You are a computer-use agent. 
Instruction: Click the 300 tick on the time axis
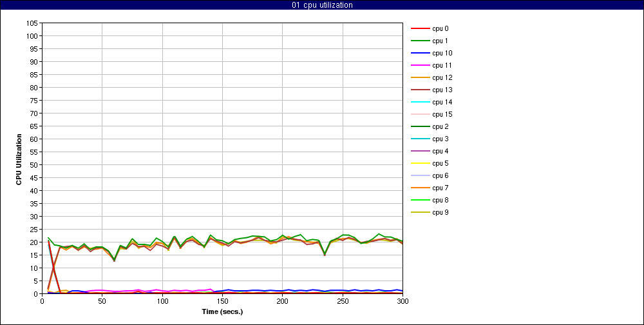(x=402, y=300)
